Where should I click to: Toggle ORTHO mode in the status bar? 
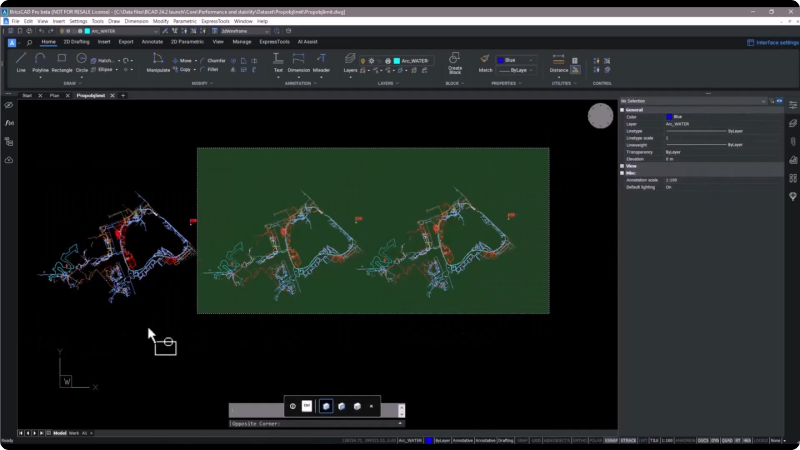[x=580, y=440]
